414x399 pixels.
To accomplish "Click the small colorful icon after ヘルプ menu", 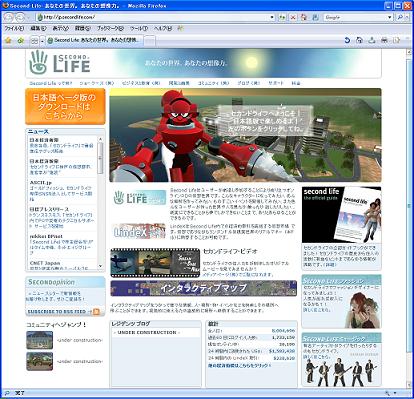I will [x=180, y=29].
